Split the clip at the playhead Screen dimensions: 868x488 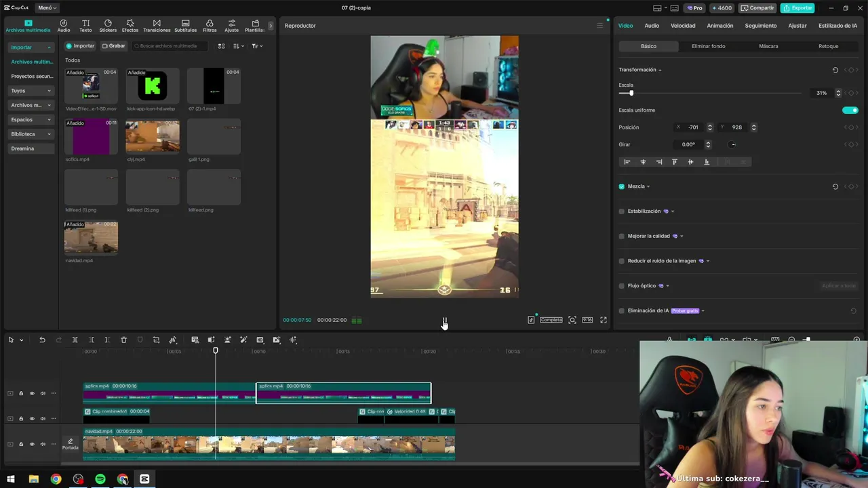(x=75, y=340)
